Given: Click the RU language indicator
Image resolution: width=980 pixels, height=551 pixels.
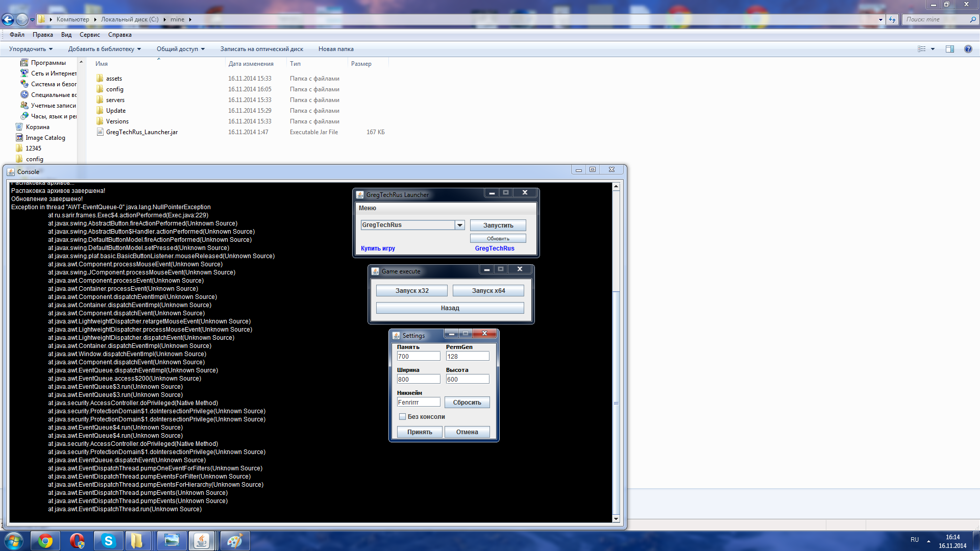Looking at the screenshot, I should pyautogui.click(x=914, y=540).
